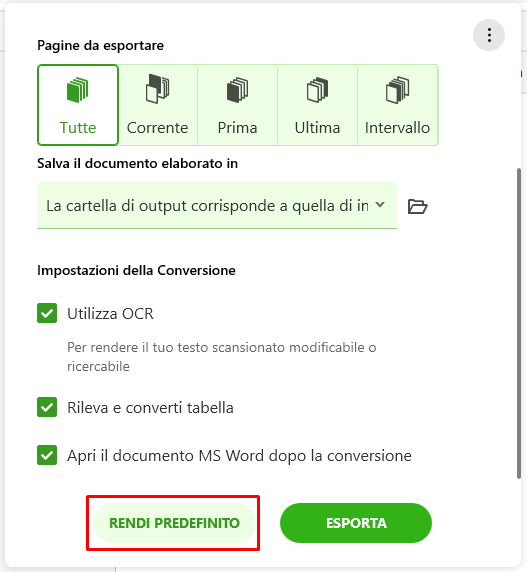Click the Ultima option label
Screen dimensions: 527x572
click(317, 128)
